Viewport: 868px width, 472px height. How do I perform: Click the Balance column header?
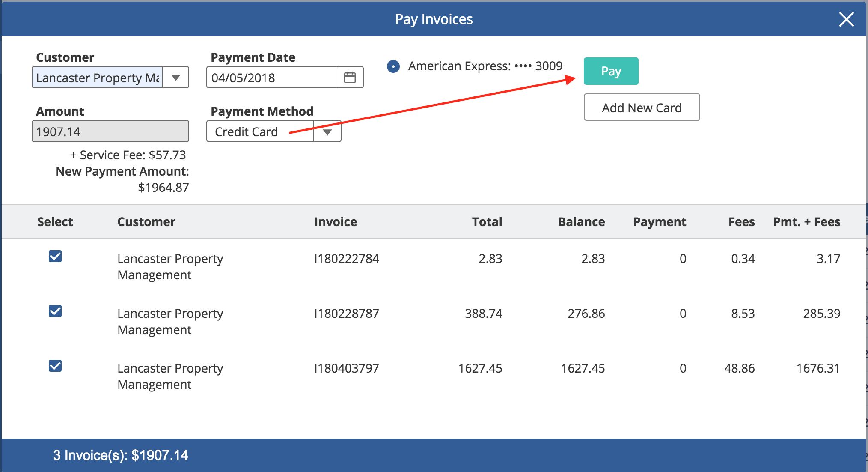(x=581, y=222)
